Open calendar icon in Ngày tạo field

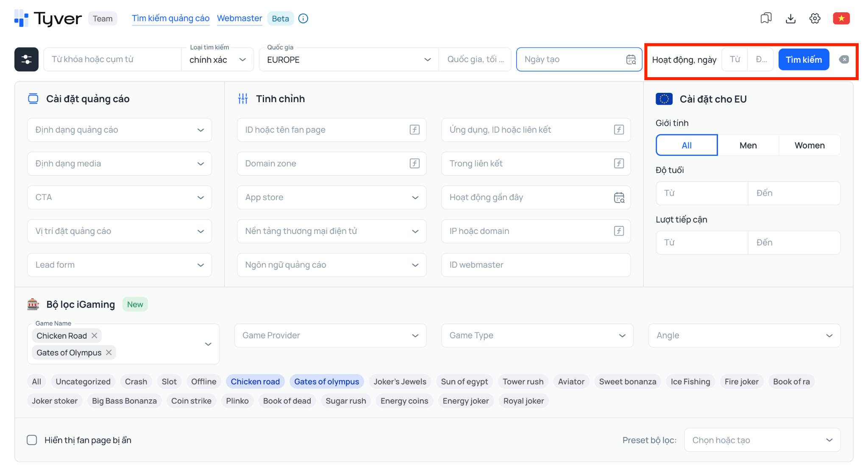(631, 60)
